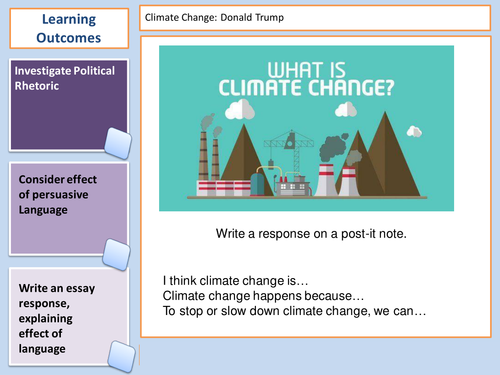Click the tall brown smokestacks illustration
This screenshot has width=500, height=375.
click(209, 155)
